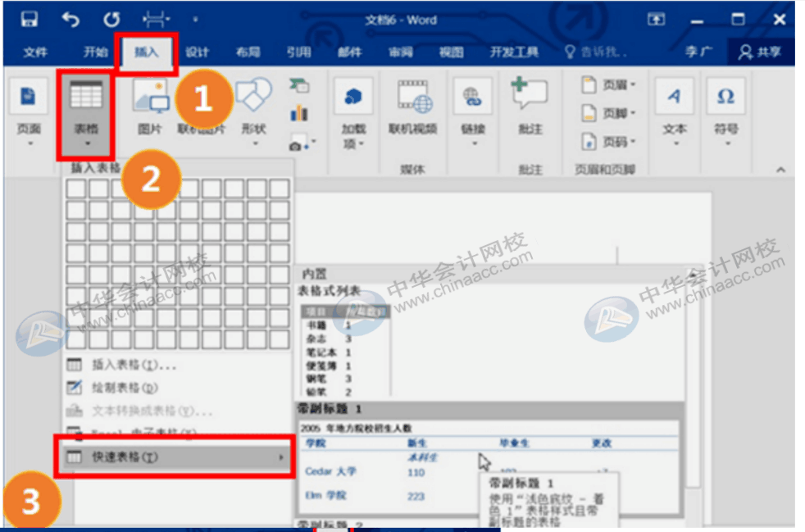The image size is (805, 532).
Task: Open the 引用 tab
Action: pos(298,52)
